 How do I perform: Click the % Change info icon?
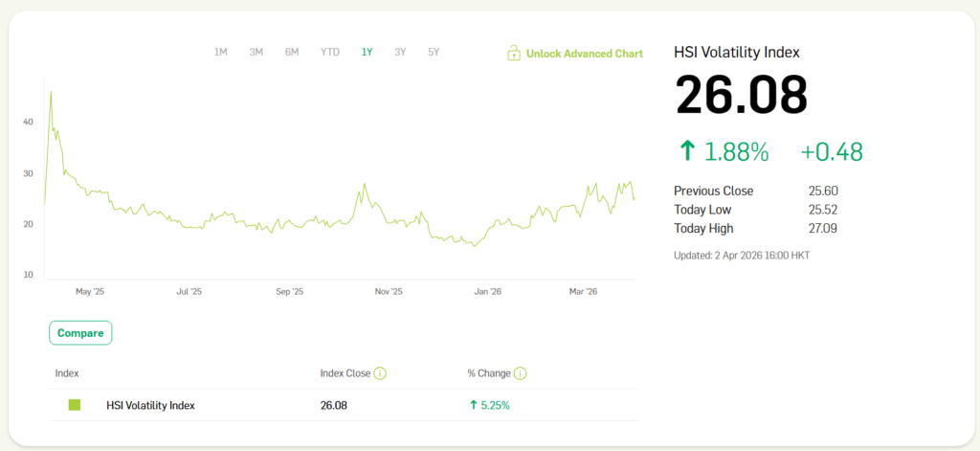pos(521,373)
